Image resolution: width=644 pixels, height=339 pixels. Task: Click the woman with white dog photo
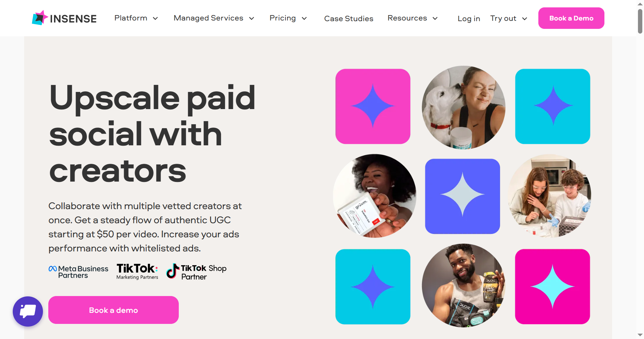(x=463, y=107)
